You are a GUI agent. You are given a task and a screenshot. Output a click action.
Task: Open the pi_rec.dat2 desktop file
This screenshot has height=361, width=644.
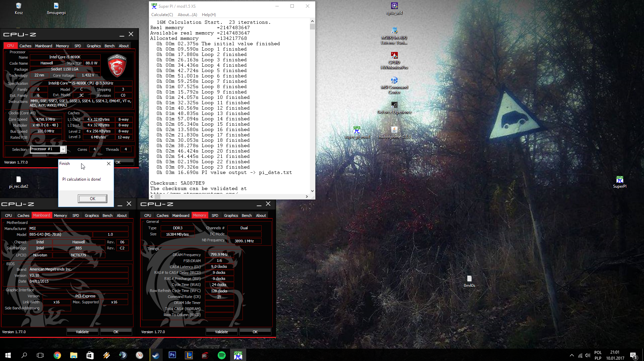click(18, 182)
